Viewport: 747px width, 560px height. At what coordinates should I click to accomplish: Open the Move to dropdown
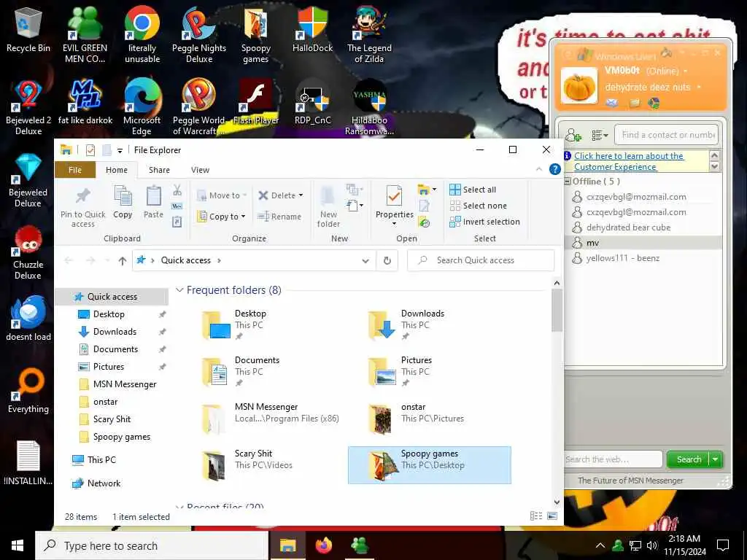[222, 195]
